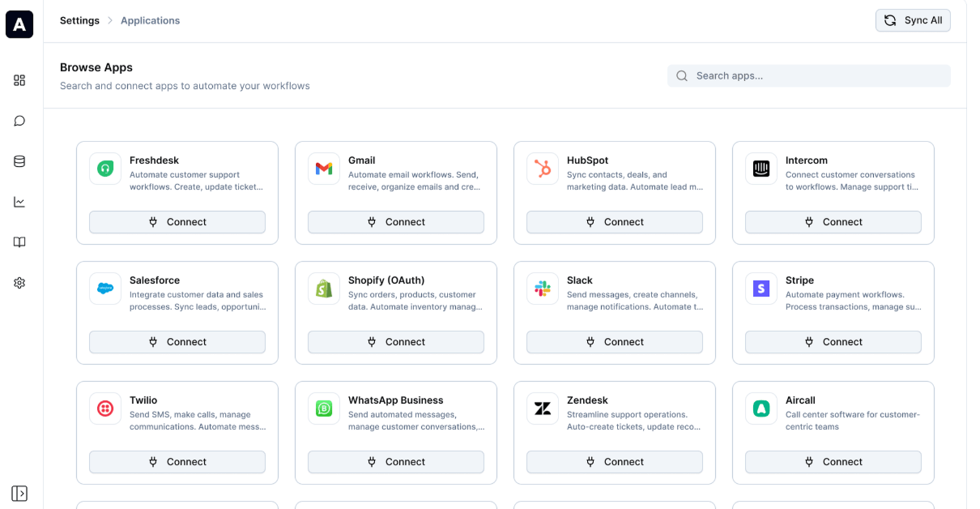Screen dimensions: 980x509
Task: Click the Twilio title text
Action: tap(143, 400)
